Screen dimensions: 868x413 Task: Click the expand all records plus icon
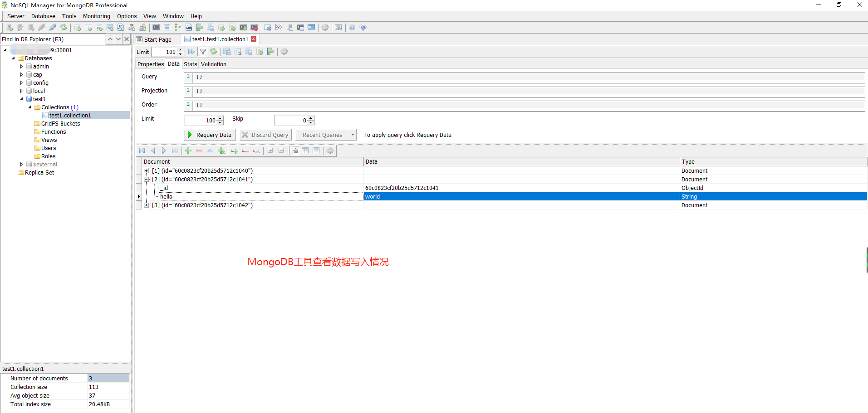coord(270,151)
